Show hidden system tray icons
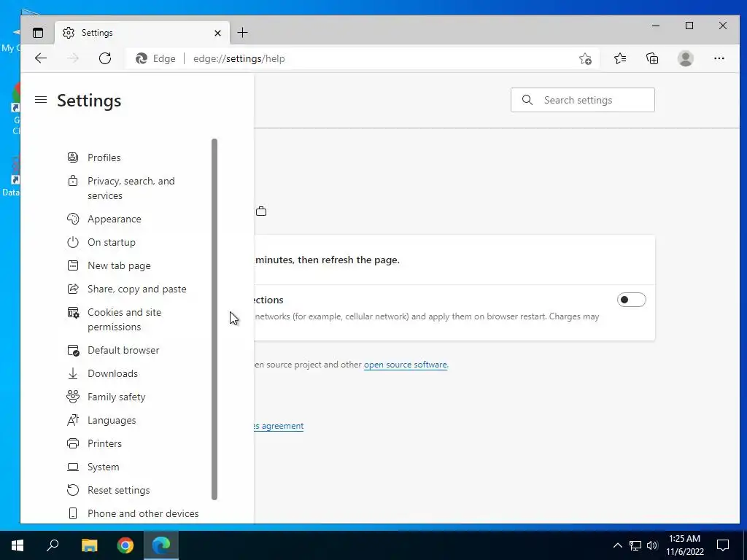This screenshot has height=560, width=747. 617,545
